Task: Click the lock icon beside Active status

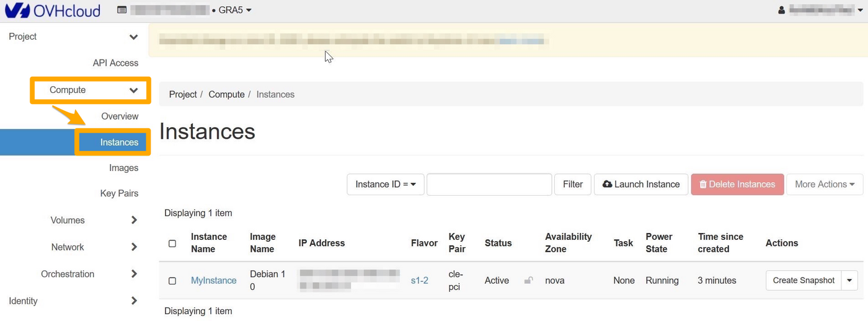Action: pyautogui.click(x=528, y=281)
